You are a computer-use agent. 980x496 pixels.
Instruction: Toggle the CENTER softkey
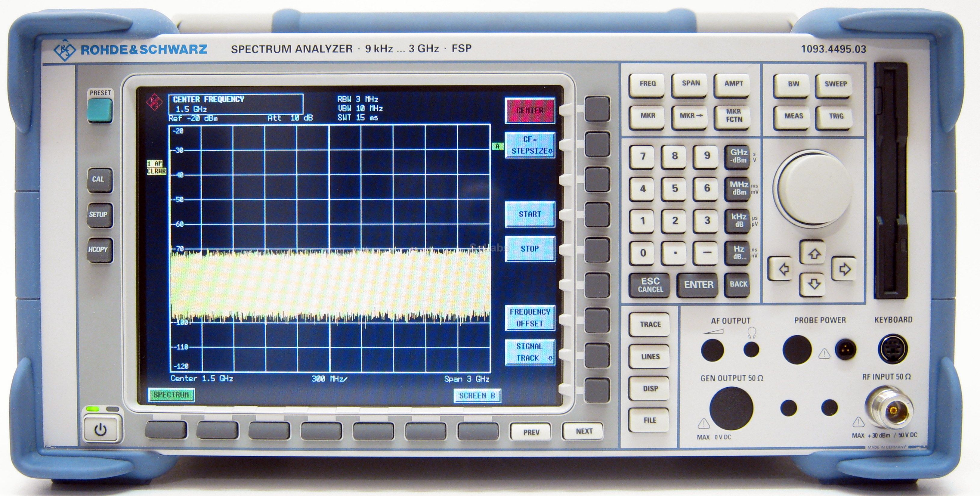point(530,110)
